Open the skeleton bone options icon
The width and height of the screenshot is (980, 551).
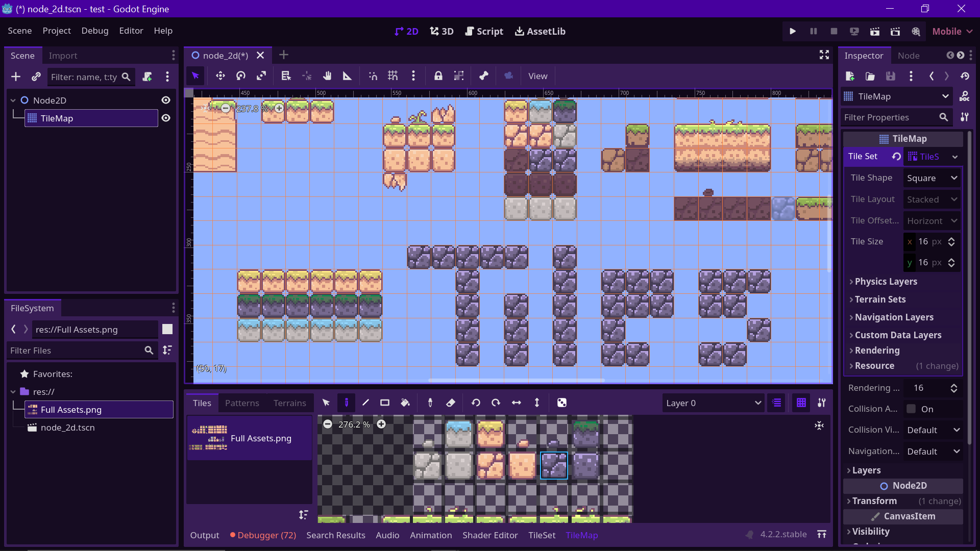coord(484,76)
